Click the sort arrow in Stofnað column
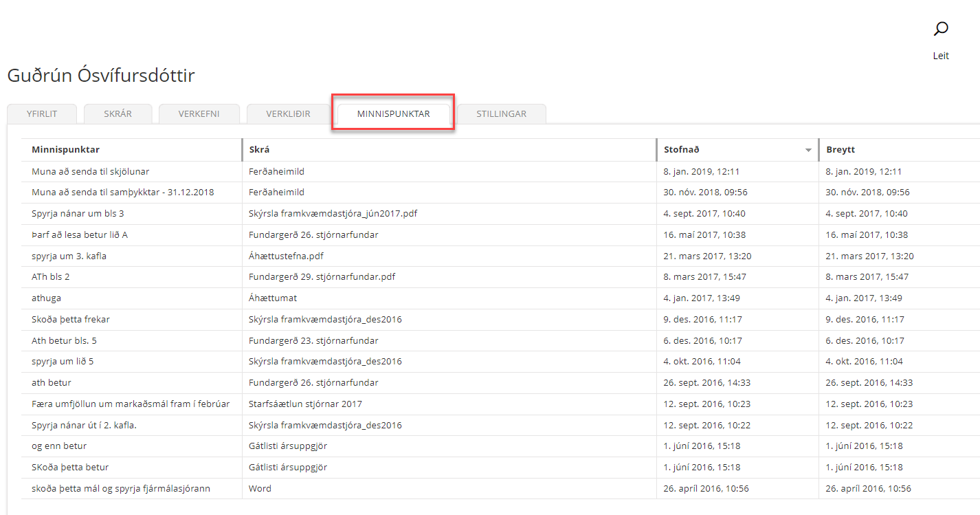Image resolution: width=980 pixels, height=515 pixels. click(x=808, y=151)
